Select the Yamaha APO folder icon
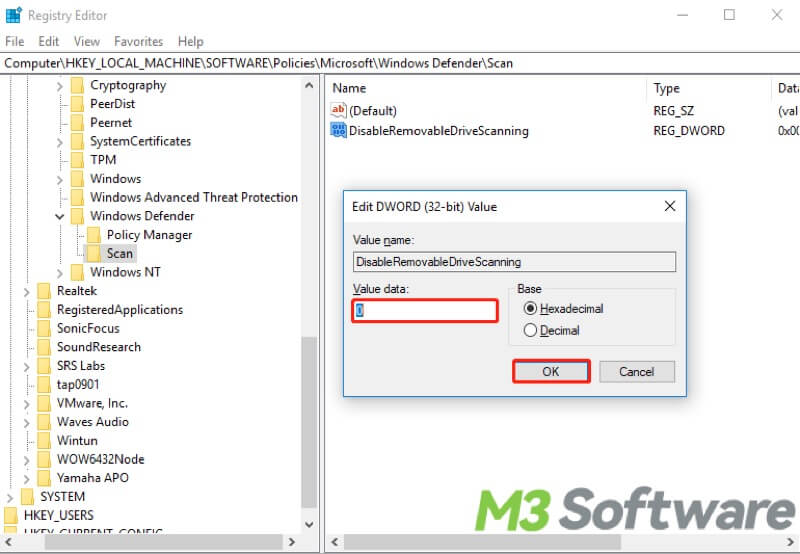 [x=44, y=478]
